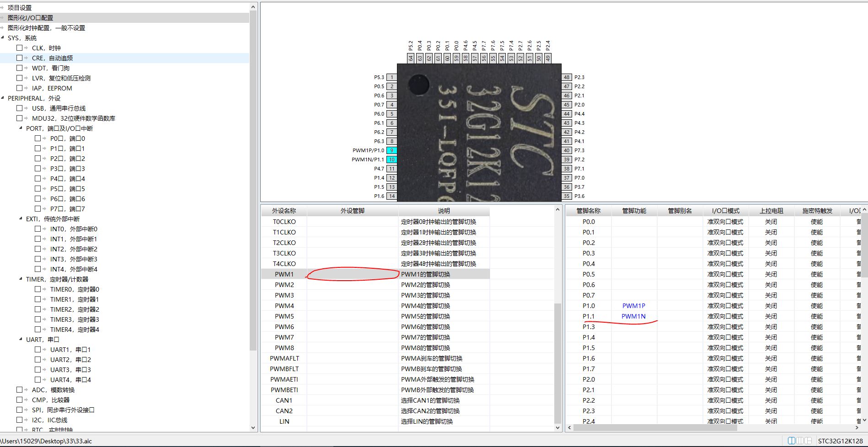Image resolution: width=868 pixels, height=447 pixels.
Task: Click the 外设管脚 column header
Action: tap(352, 211)
